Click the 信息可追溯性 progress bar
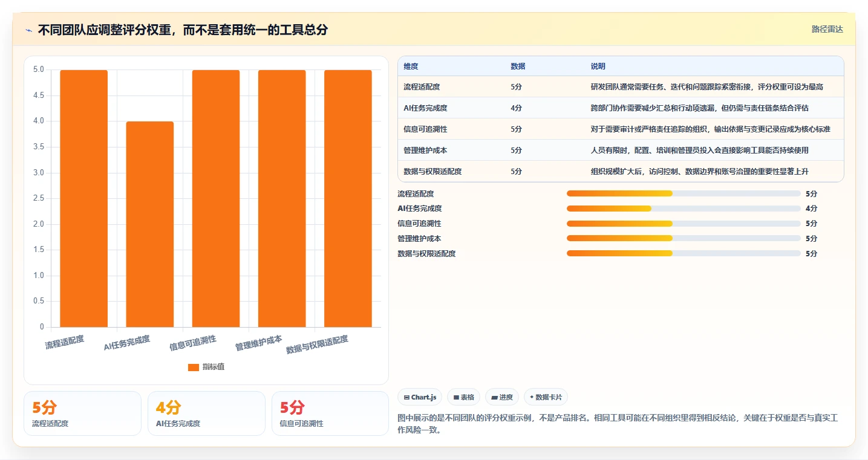 click(684, 224)
